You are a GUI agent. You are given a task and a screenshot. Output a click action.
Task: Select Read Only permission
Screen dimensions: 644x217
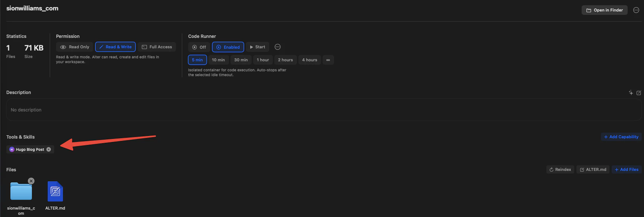pos(75,47)
